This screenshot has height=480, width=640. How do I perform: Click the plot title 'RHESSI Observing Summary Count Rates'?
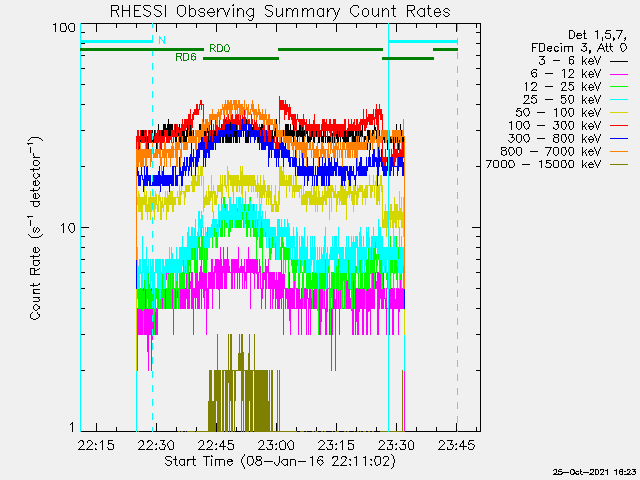coord(280,11)
